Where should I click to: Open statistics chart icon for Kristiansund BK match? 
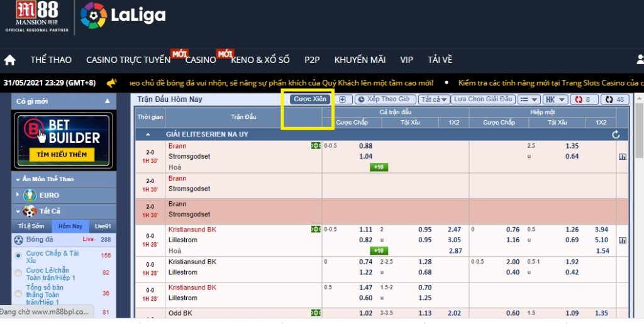pos(622,240)
